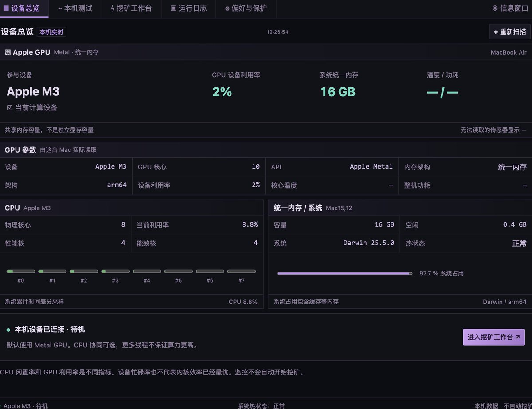Open the 偏好与保护 tab
The width and height of the screenshot is (532, 409).
[246, 8]
